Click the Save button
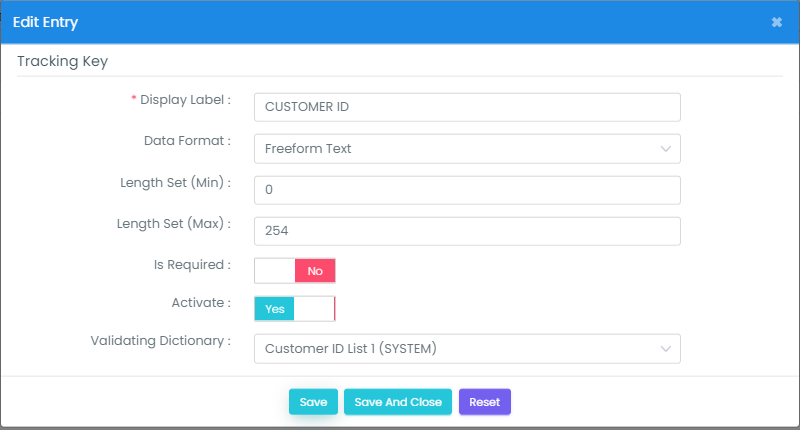This screenshot has height=430, width=800. [x=313, y=402]
